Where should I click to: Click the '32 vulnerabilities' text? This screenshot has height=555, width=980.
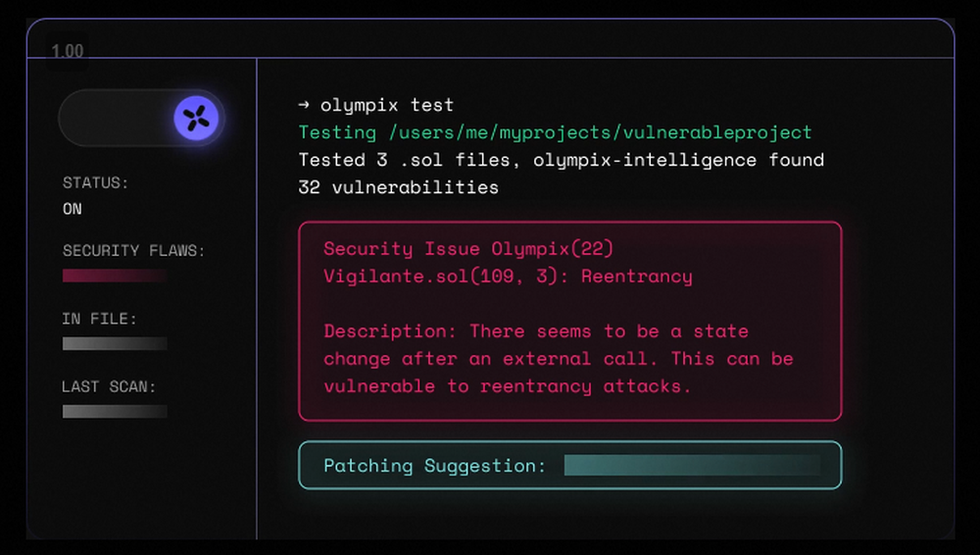pyautogui.click(x=398, y=187)
